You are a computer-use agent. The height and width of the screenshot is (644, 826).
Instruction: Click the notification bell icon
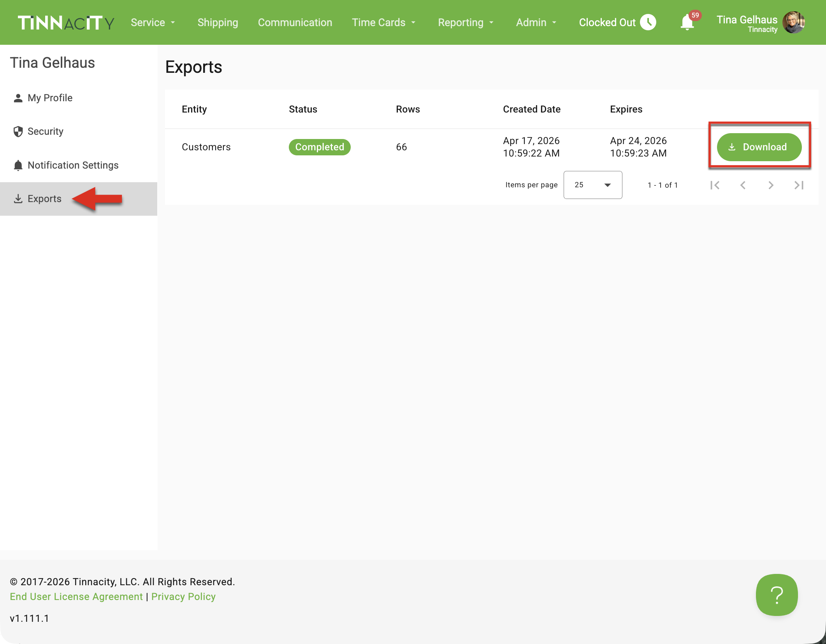coord(687,23)
